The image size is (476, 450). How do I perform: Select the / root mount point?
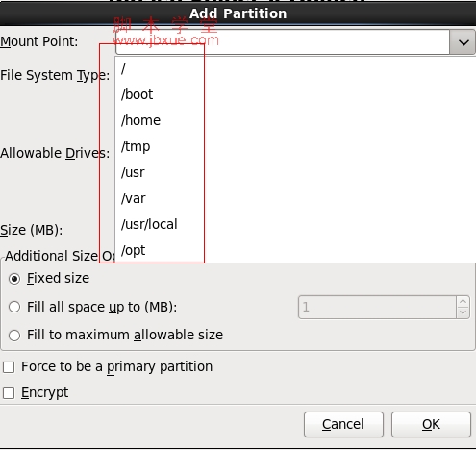(x=295, y=69)
